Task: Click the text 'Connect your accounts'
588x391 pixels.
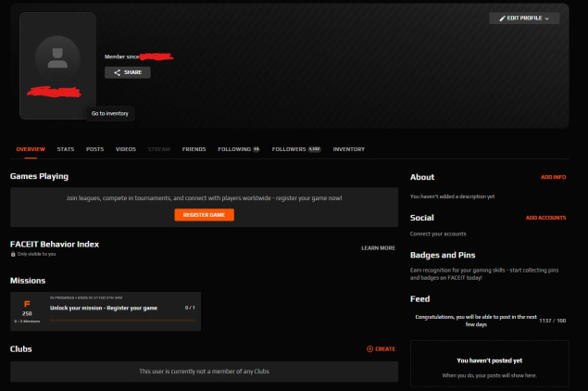Action: (438, 233)
